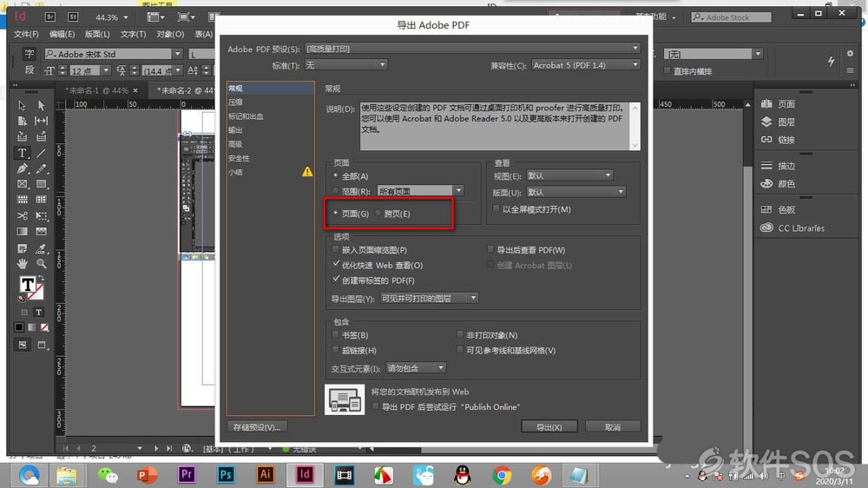Screen dimensions: 868x488
Task: Open the 编辑(E) Edit menu
Action: click(62, 34)
